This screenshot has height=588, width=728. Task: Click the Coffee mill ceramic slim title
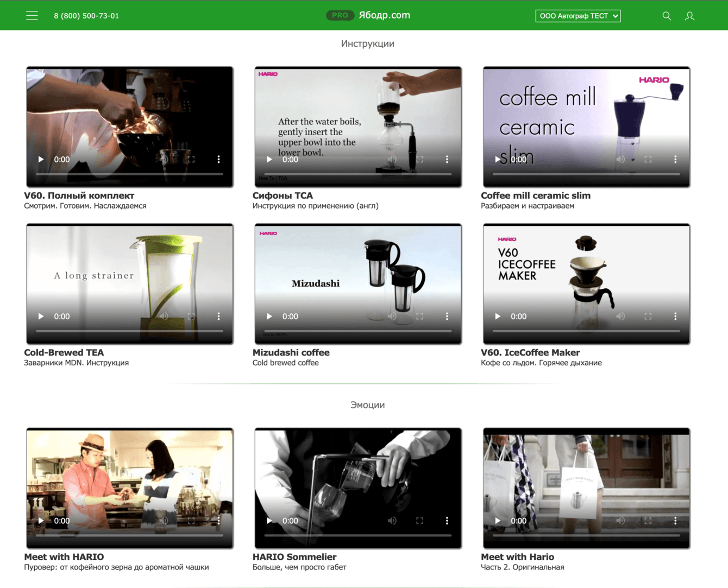(x=536, y=195)
